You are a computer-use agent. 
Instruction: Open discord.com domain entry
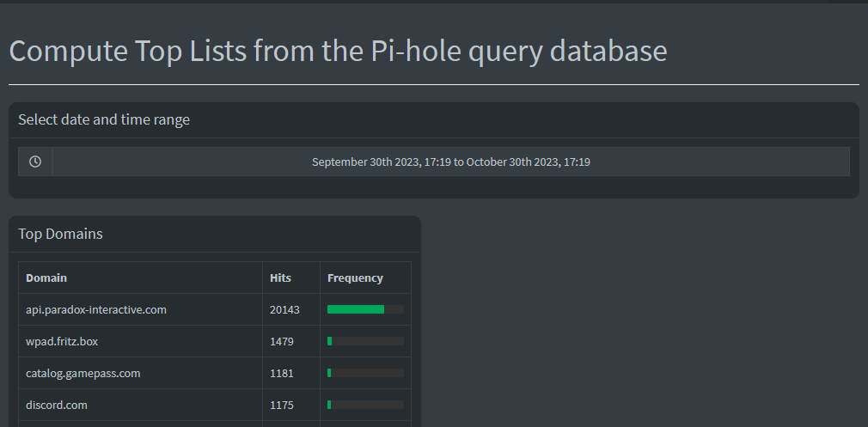57,405
